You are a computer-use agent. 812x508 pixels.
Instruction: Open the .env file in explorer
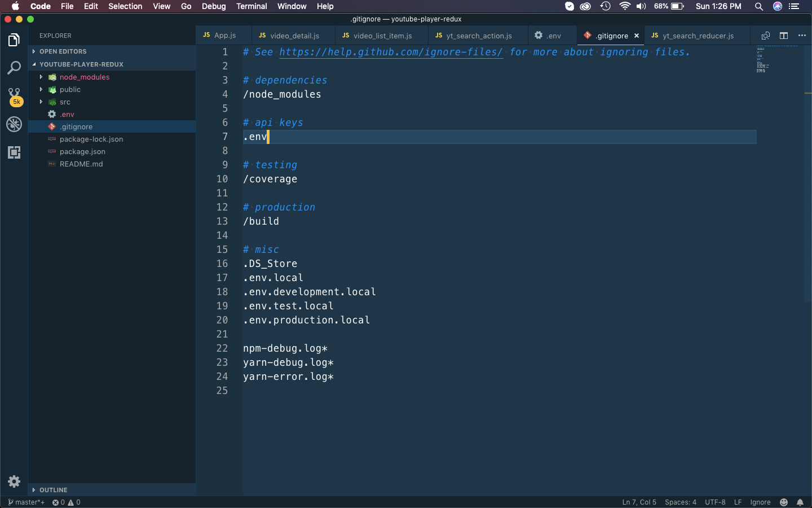point(112,115)
